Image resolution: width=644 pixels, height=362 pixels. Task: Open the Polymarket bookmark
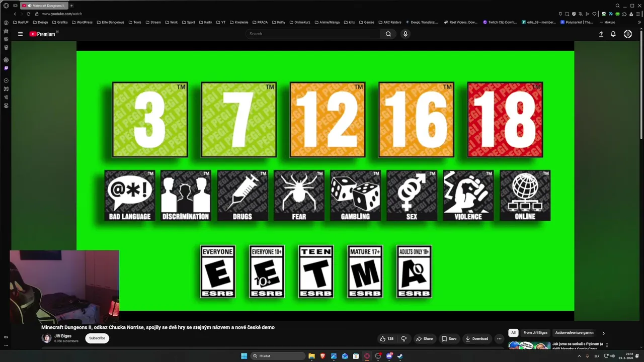coord(577,23)
